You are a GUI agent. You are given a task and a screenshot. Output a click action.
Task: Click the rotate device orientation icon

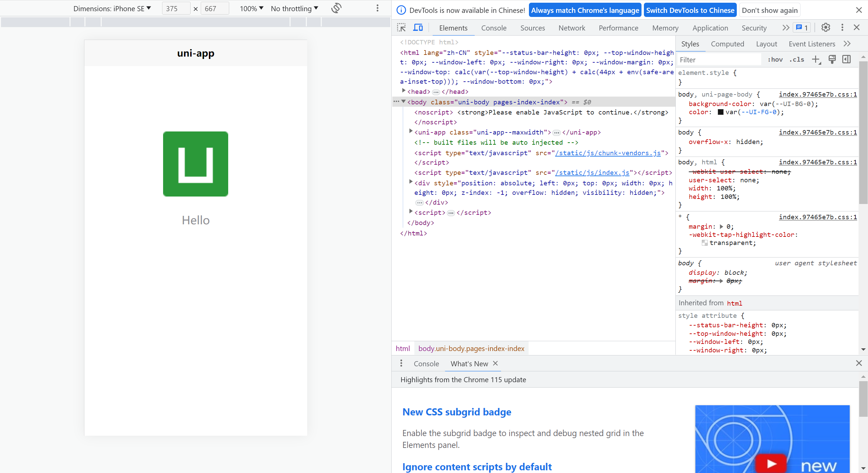tap(336, 8)
